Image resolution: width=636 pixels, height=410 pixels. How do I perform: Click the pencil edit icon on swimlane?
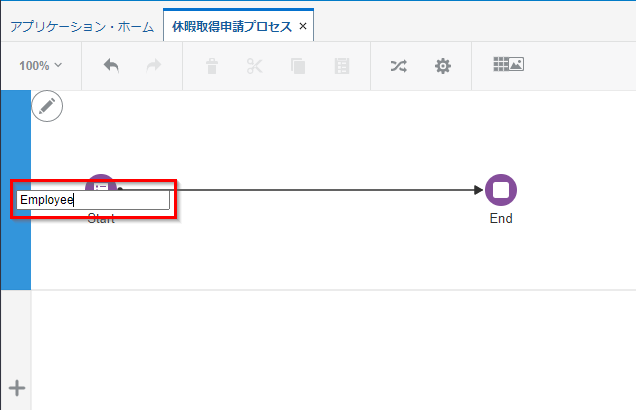tap(47, 106)
